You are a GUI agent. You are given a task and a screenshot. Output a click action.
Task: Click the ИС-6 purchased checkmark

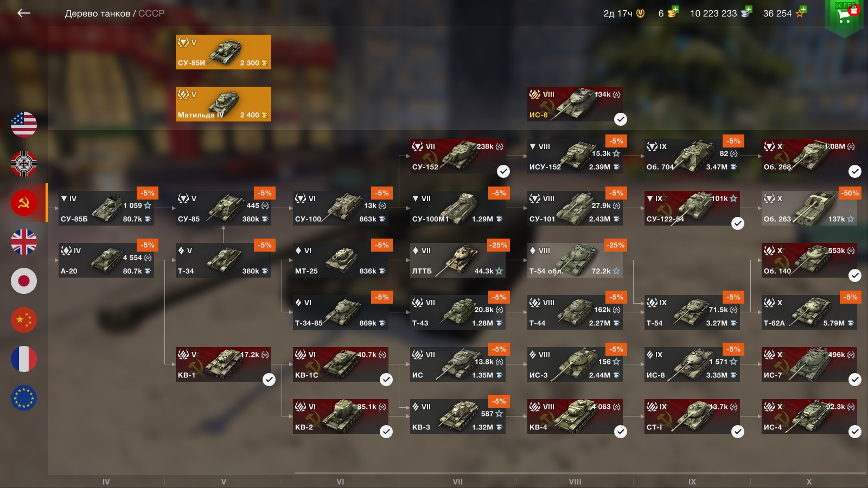pyautogui.click(x=621, y=119)
